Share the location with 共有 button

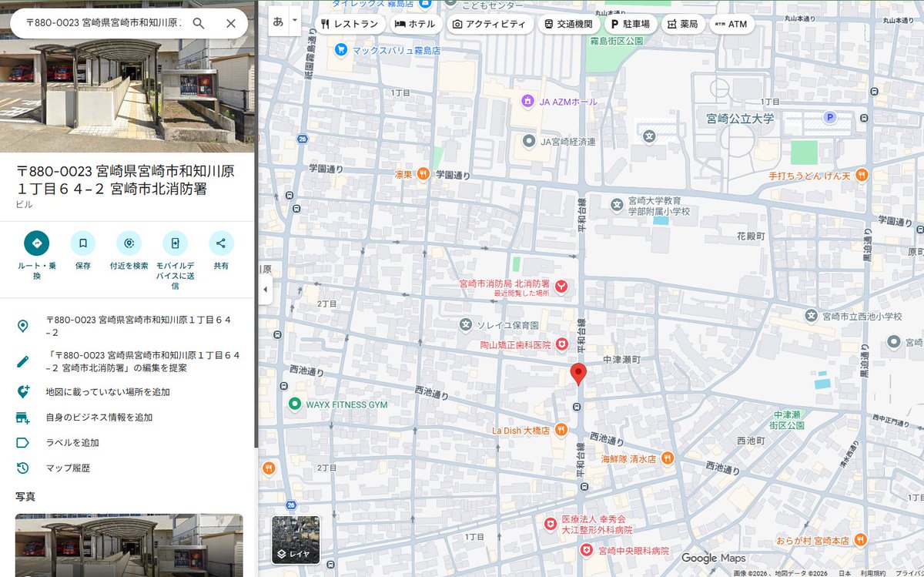coord(221,250)
